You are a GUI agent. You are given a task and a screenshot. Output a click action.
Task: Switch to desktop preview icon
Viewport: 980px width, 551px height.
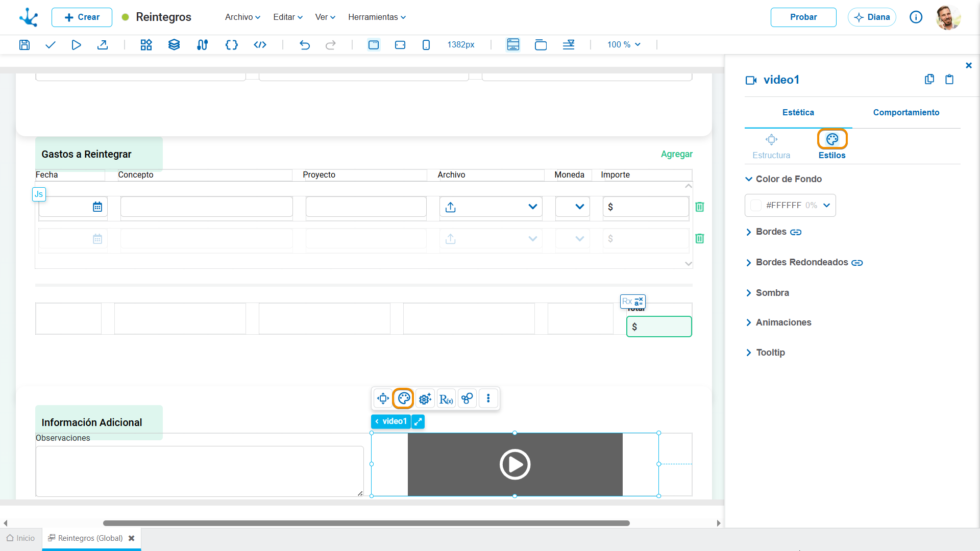point(374,45)
